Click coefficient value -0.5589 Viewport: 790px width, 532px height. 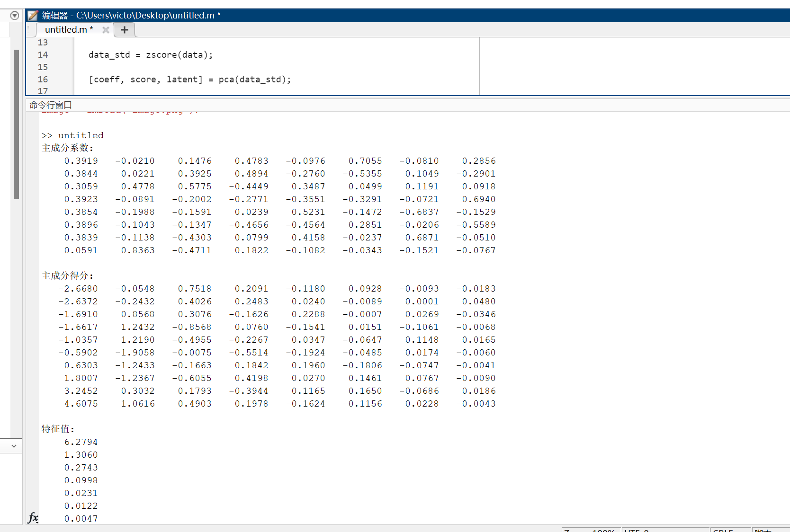coord(476,225)
